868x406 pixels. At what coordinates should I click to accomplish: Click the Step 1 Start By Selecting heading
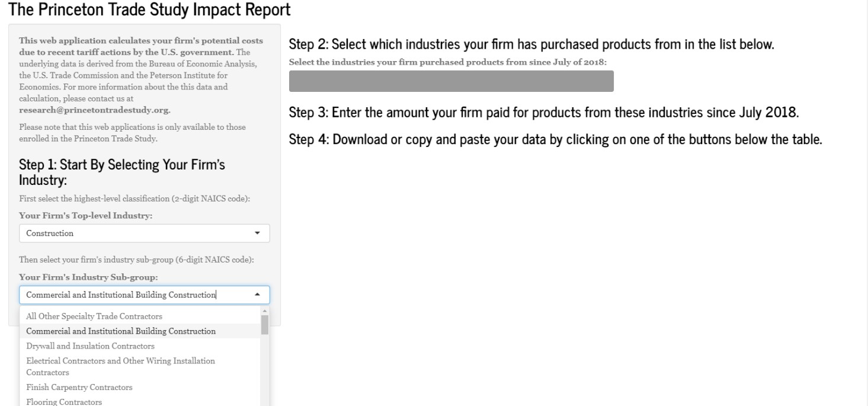click(x=122, y=172)
